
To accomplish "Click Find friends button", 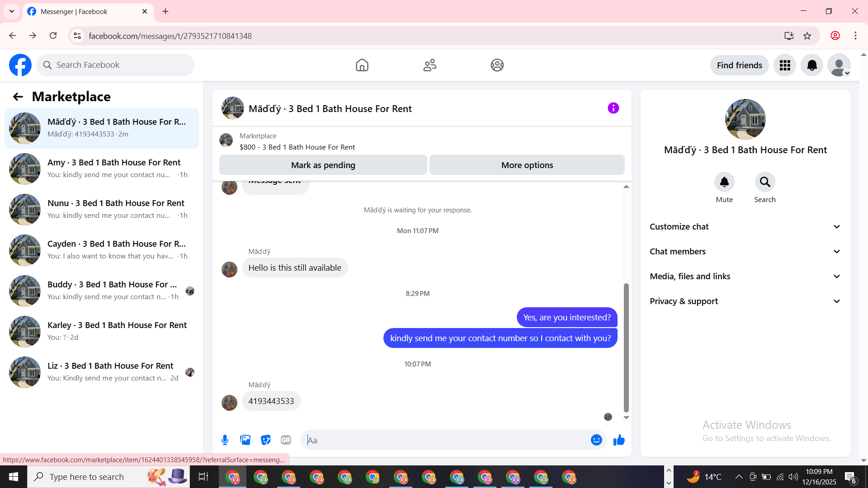I will click(740, 66).
